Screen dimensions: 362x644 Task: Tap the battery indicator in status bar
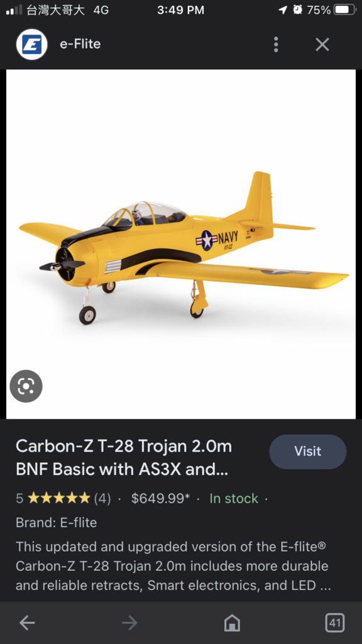click(x=344, y=10)
